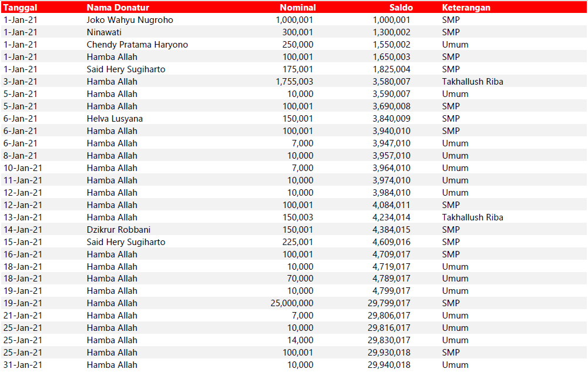The image size is (588, 372).
Task: Select the Saldo column header
Action: click(401, 8)
